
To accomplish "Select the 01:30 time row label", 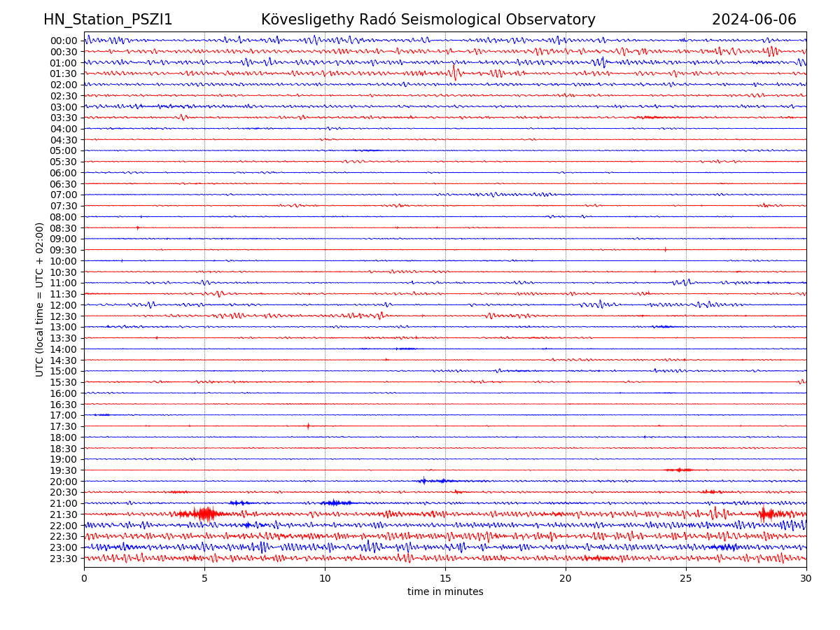I will pos(64,73).
